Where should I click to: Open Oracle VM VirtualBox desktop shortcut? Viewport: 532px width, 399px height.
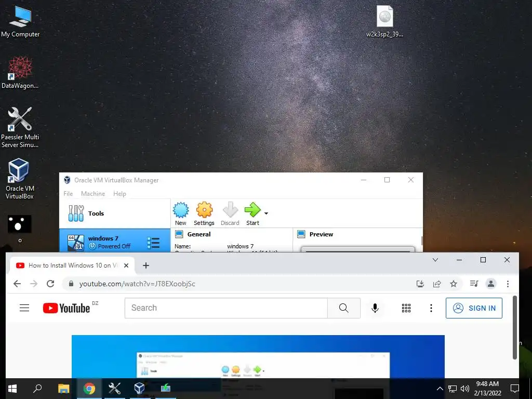[19, 179]
